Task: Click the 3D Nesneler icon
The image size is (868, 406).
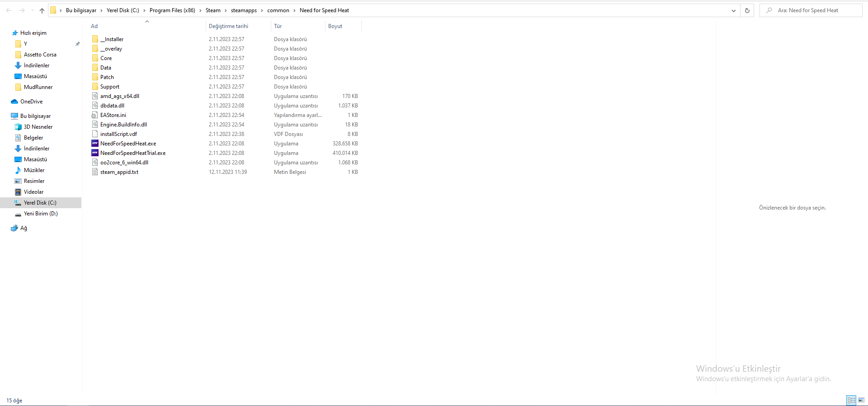Action: point(18,127)
